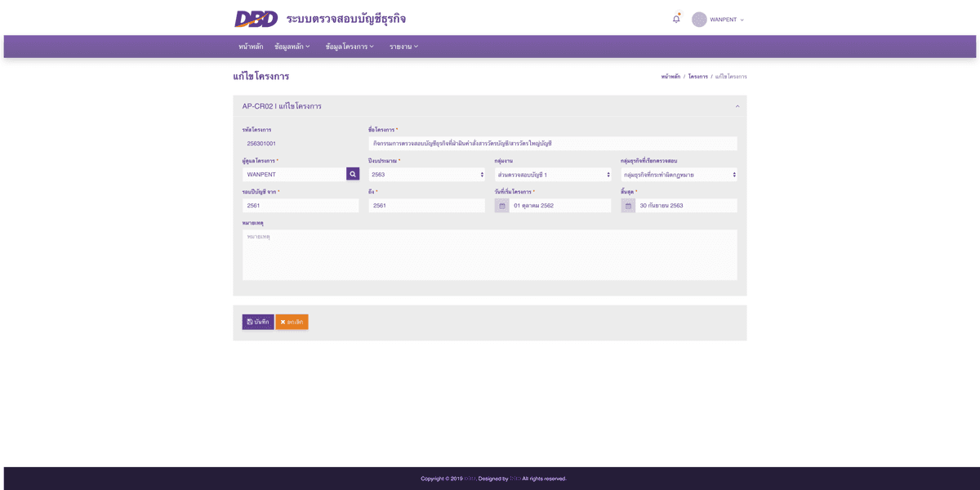Click the โครงการ breadcrumb link
The height and width of the screenshot is (490, 980).
pos(697,77)
